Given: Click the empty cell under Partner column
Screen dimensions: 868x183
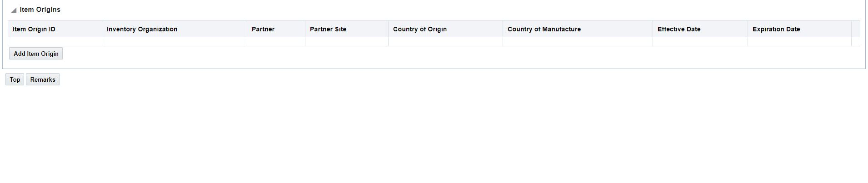Looking at the screenshot, I should 276,41.
